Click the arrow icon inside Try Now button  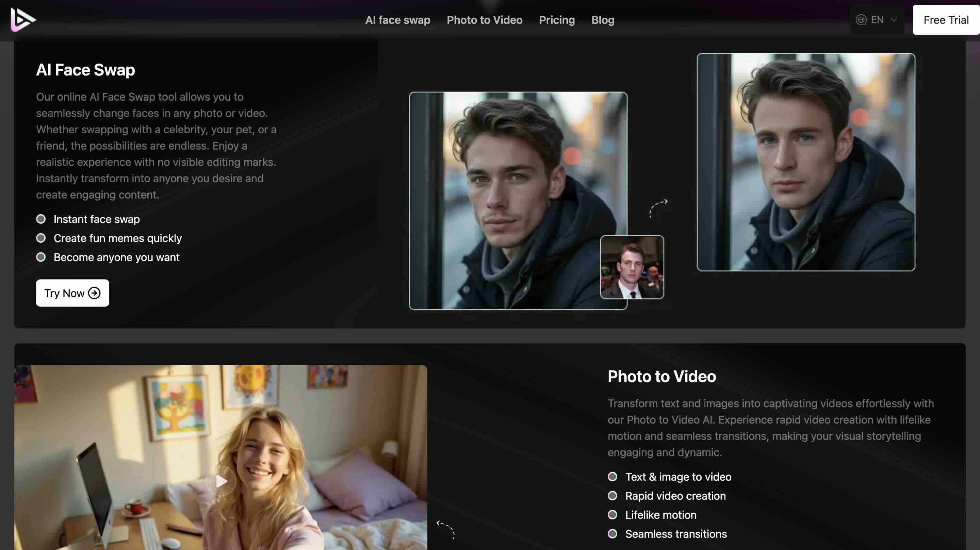click(x=94, y=293)
